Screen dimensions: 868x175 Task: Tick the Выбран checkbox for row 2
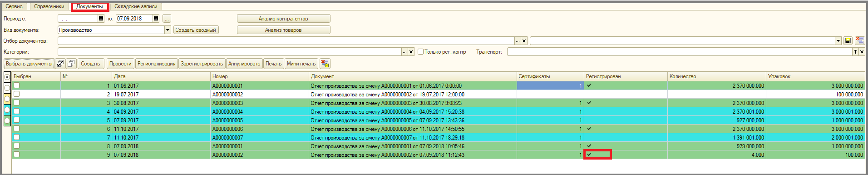pos(17,94)
